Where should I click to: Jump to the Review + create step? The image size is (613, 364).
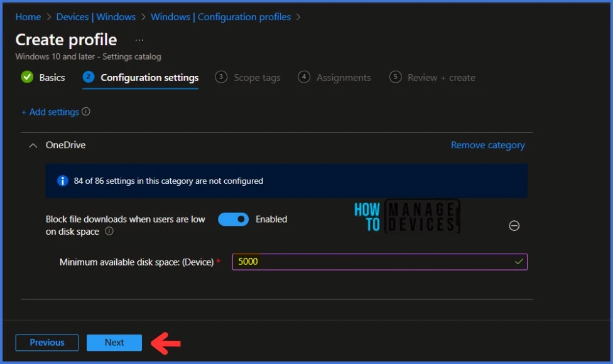[442, 78]
